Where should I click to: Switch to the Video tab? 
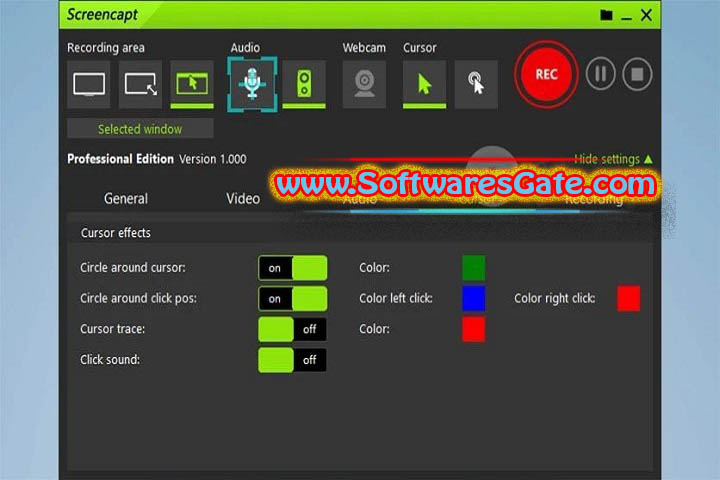point(243,198)
